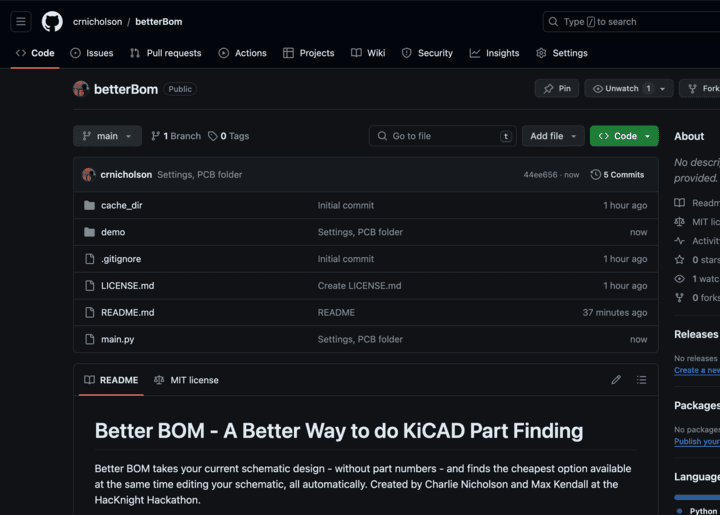Open the Add file dropdown
This screenshot has width=720, height=515.
tap(553, 136)
